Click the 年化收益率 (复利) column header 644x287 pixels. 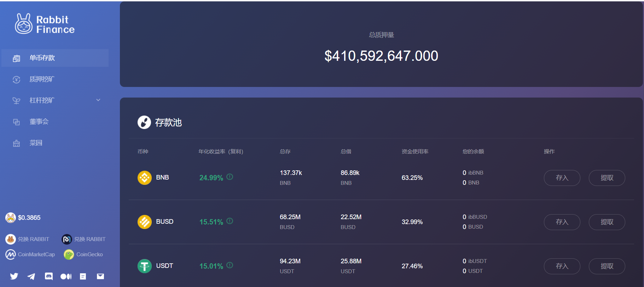(x=221, y=151)
